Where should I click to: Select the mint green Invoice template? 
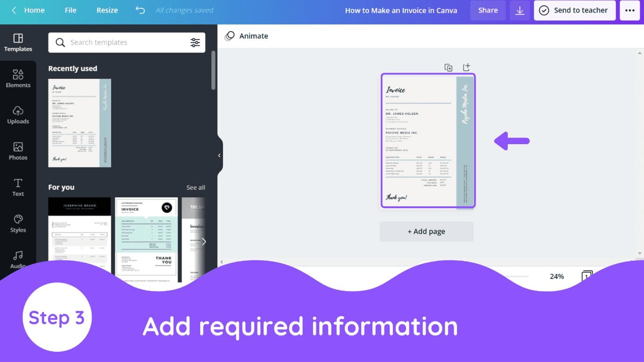[x=147, y=240]
